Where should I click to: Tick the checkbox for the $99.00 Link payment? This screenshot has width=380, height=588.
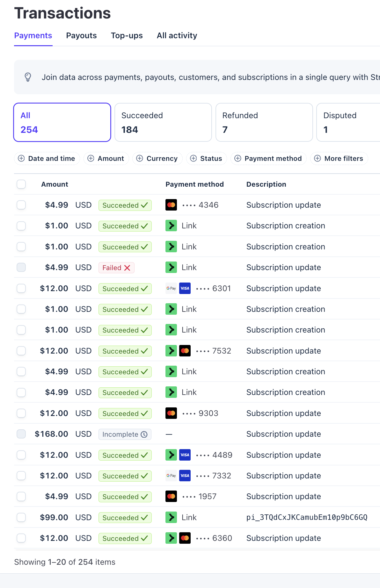[x=21, y=517]
